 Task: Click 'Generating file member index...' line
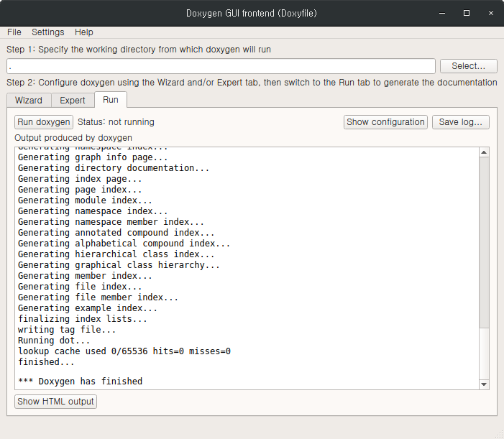coord(98,297)
